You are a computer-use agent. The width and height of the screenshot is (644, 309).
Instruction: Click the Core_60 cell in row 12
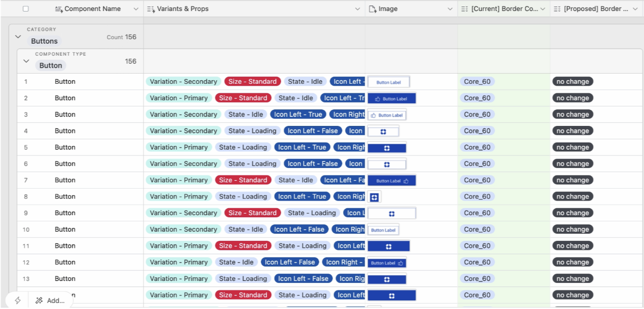pyautogui.click(x=477, y=262)
